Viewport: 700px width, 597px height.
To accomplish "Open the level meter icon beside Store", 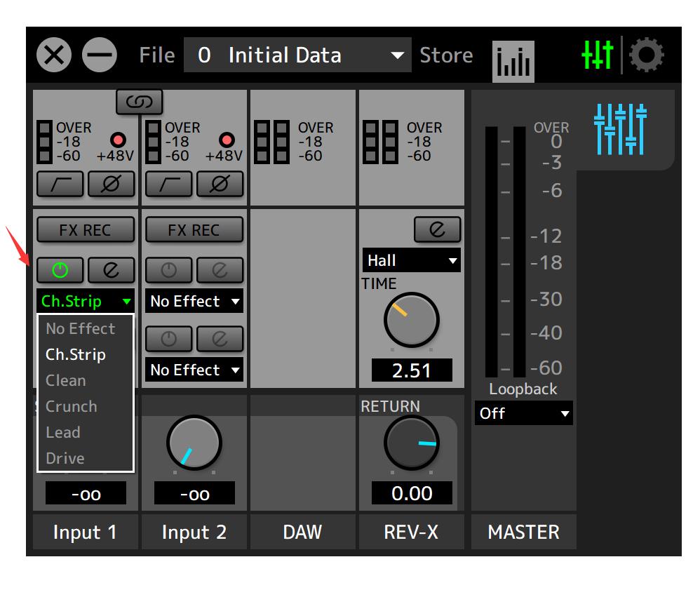I will click(x=513, y=60).
